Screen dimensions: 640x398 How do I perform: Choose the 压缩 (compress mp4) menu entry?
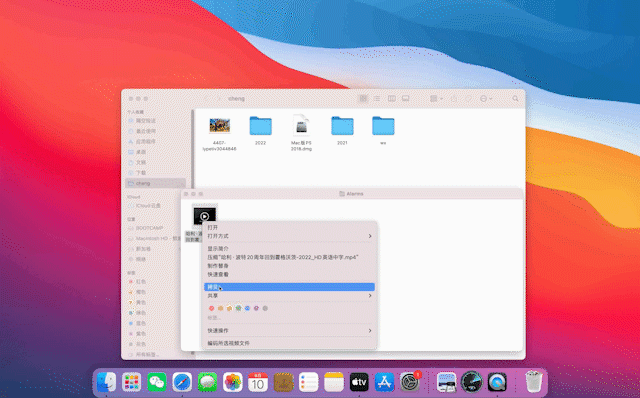pos(289,257)
